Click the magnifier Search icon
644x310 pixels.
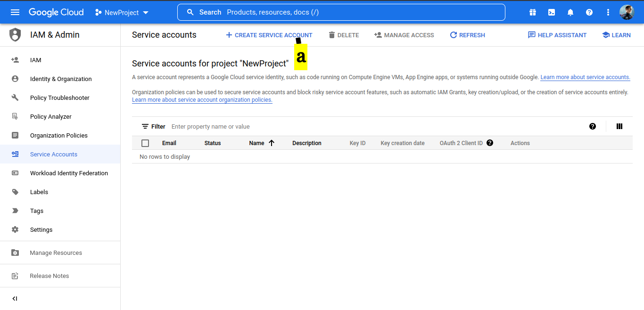pyautogui.click(x=190, y=12)
